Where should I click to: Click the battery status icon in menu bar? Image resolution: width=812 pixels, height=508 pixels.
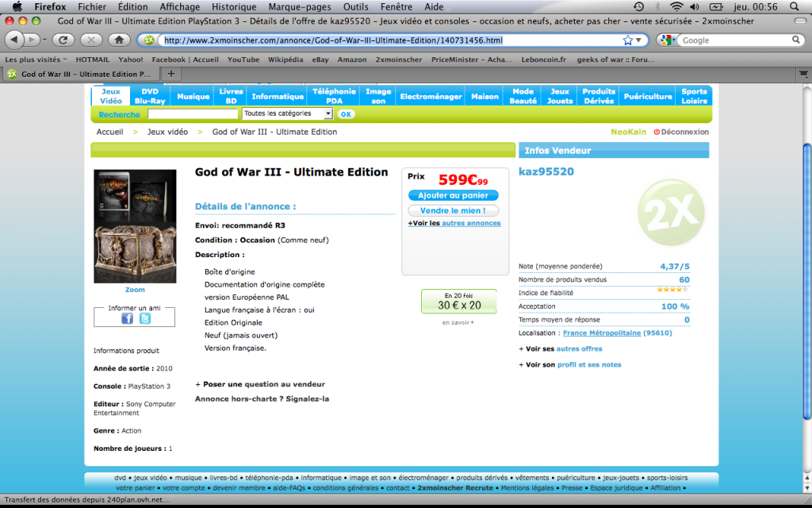click(x=716, y=6)
